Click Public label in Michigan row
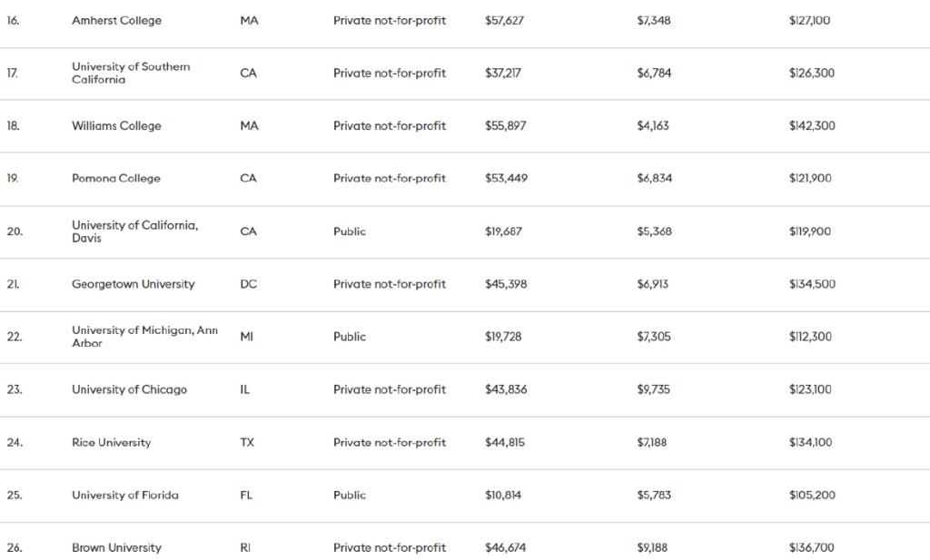Viewport: 930px width, 560px height. click(350, 337)
